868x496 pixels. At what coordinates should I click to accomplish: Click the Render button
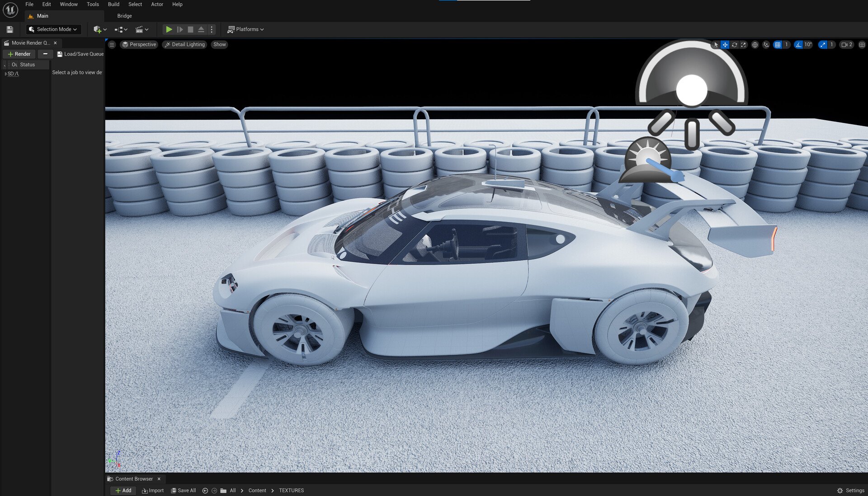point(19,54)
